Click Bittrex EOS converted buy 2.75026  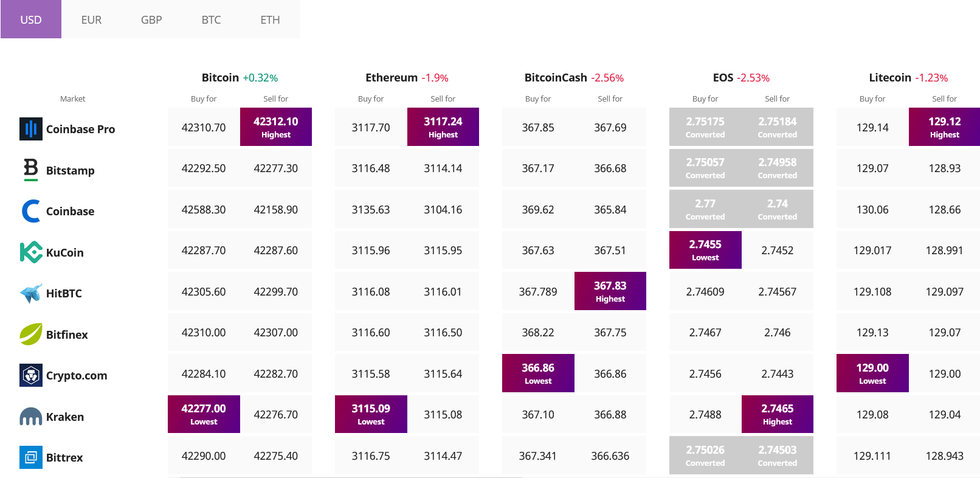pos(705,455)
